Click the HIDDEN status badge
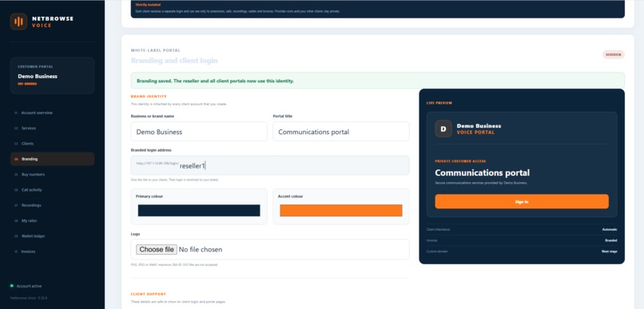This screenshot has height=309, width=644. pyautogui.click(x=613, y=54)
